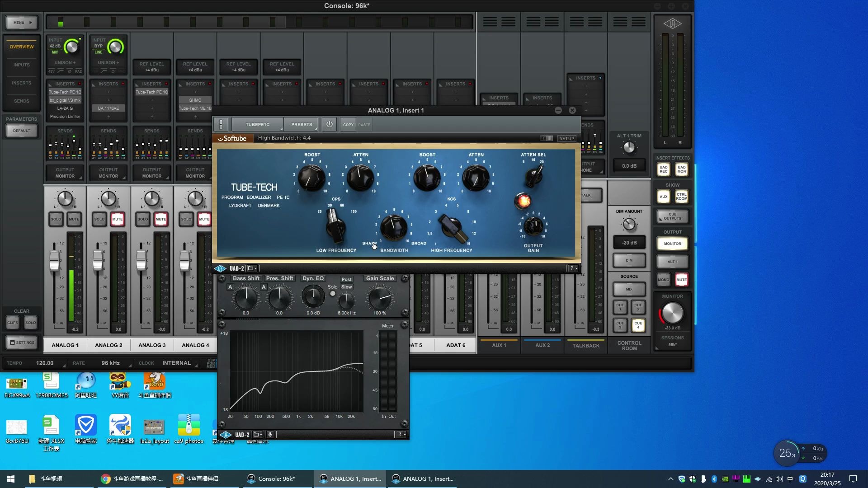
Task: Click the Universal Audio logo above meters
Action: (672, 23)
